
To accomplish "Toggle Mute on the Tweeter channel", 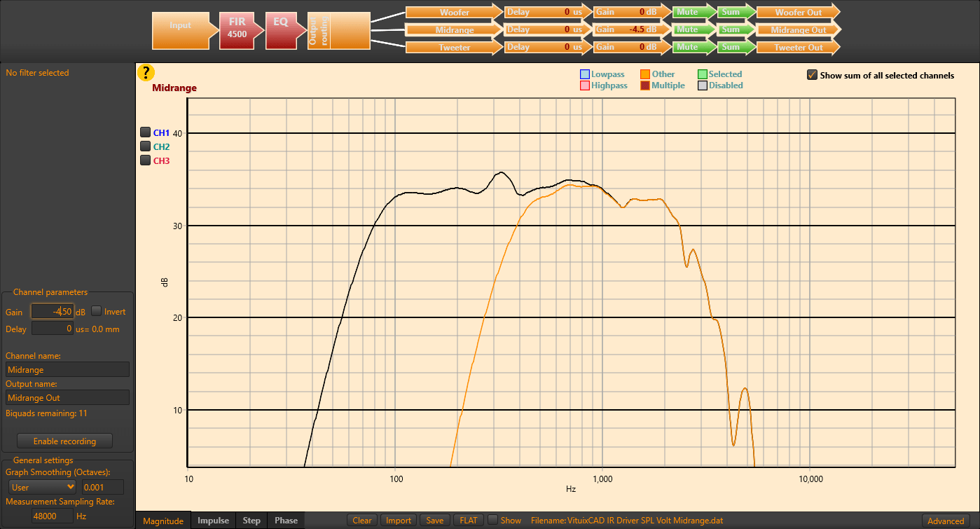I will point(693,47).
